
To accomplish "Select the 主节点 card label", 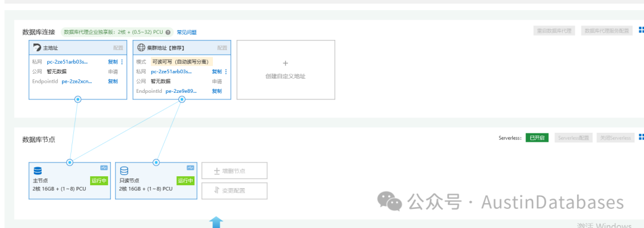I will pyautogui.click(x=40, y=180).
